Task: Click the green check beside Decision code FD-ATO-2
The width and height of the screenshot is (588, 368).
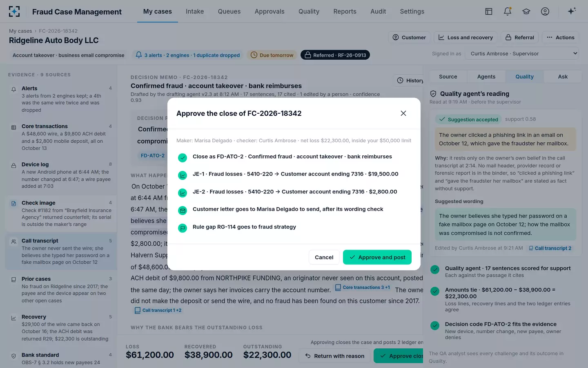Action: point(435,325)
